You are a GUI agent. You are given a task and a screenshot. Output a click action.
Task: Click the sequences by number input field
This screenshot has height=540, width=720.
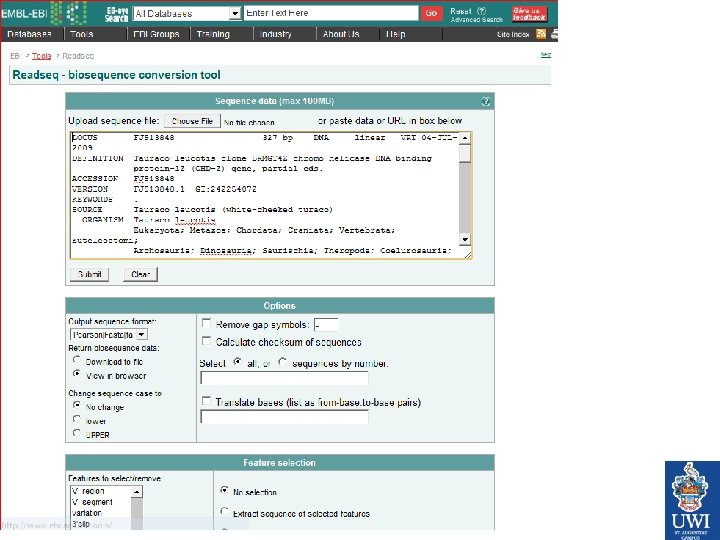tap(284, 378)
